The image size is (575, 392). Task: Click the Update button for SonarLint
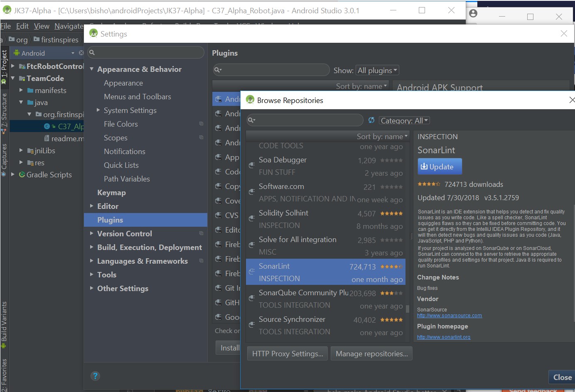click(x=440, y=167)
